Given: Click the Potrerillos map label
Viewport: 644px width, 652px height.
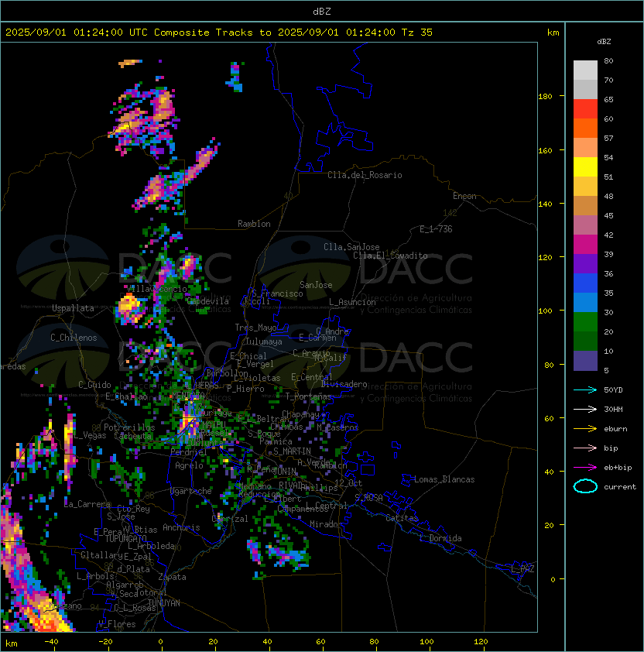Looking at the screenshot, I should (x=129, y=427).
